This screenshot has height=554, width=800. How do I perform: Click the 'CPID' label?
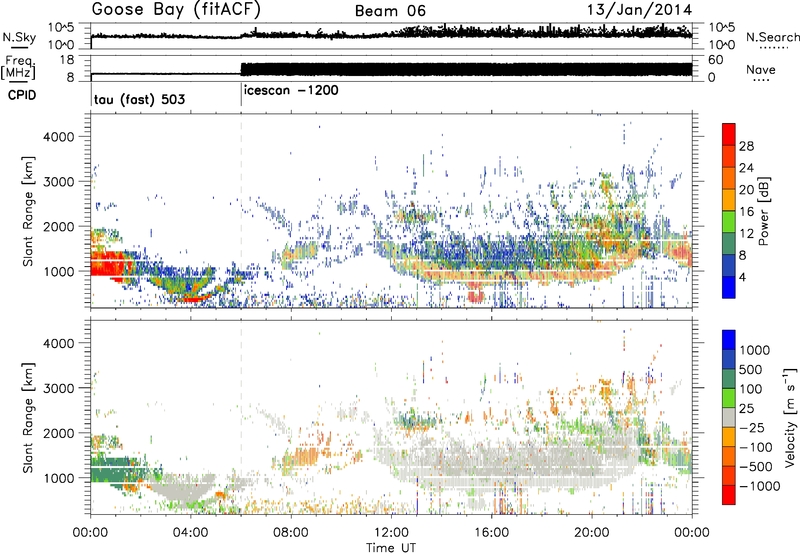(22, 95)
